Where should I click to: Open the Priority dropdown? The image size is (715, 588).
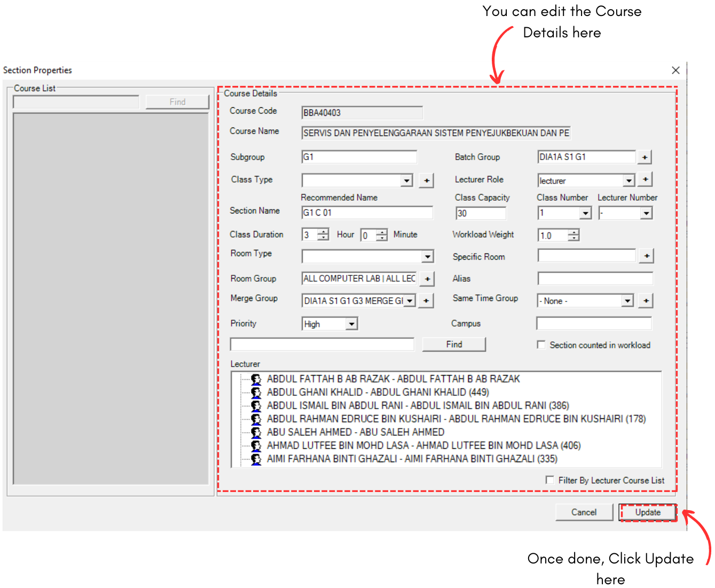tap(351, 324)
